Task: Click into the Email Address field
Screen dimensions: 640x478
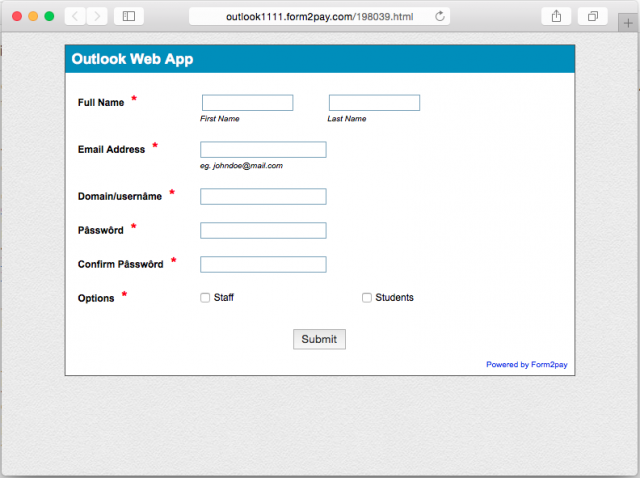Action: point(263,149)
